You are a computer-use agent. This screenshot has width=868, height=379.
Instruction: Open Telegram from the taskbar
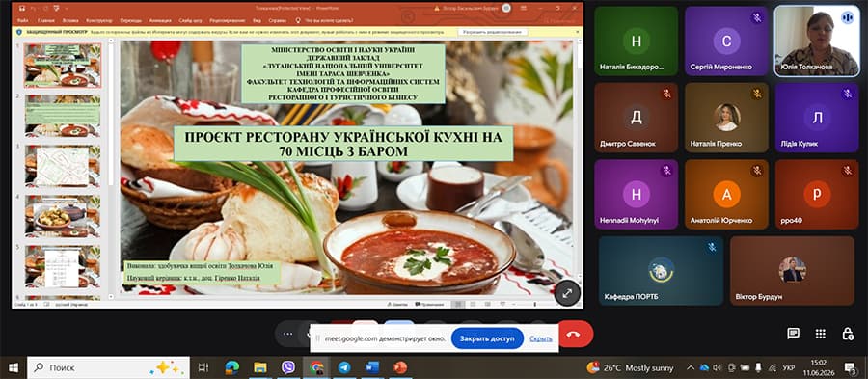point(344,367)
